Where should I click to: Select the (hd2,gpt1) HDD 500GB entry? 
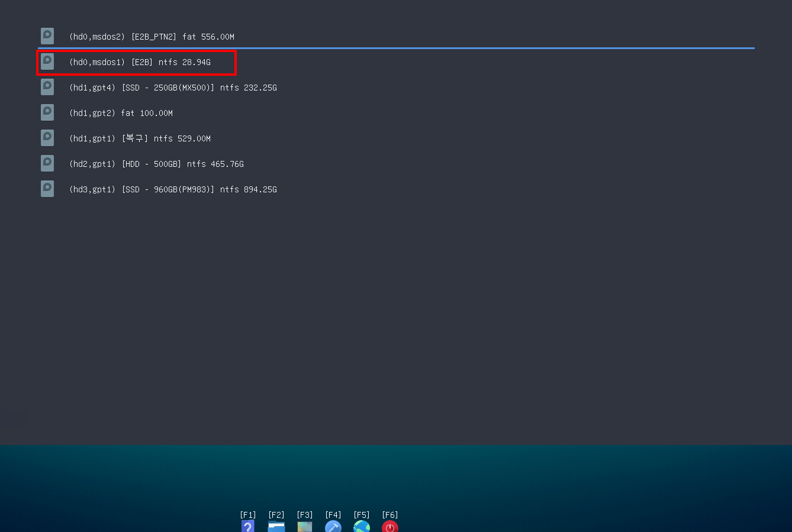[x=396, y=164]
